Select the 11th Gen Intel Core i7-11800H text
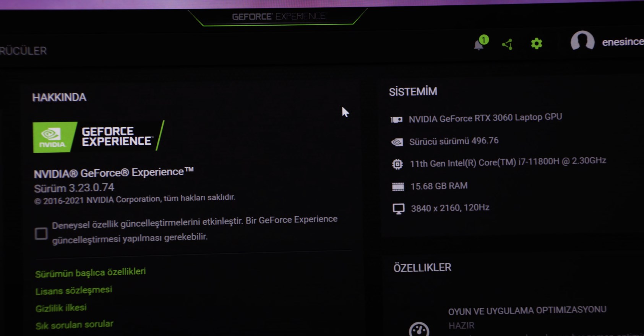Screen dimensions: 644x336 coord(508,162)
